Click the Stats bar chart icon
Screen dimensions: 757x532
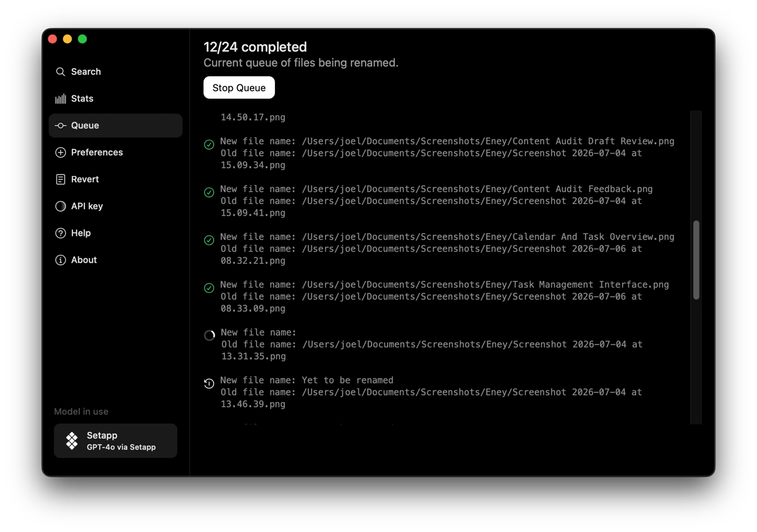pyautogui.click(x=60, y=99)
